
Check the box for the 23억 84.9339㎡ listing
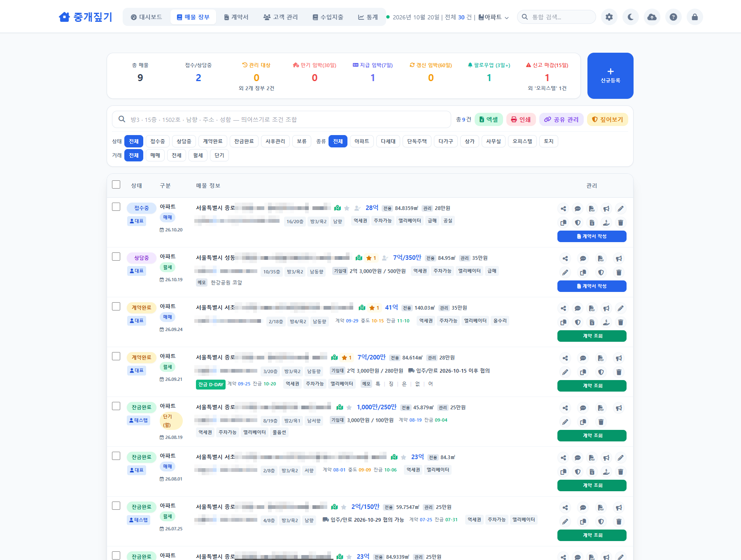click(116, 555)
